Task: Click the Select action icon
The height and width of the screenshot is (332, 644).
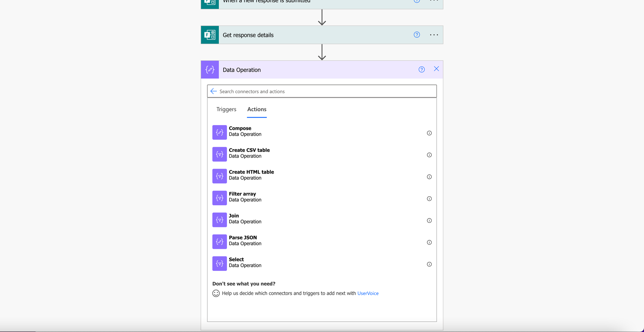Action: tap(219, 264)
